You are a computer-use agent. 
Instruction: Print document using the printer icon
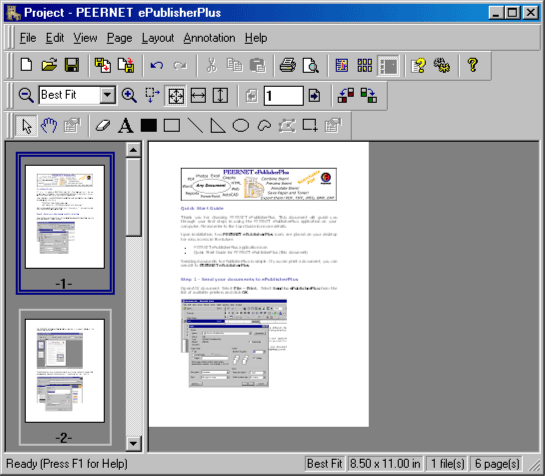[x=288, y=65]
